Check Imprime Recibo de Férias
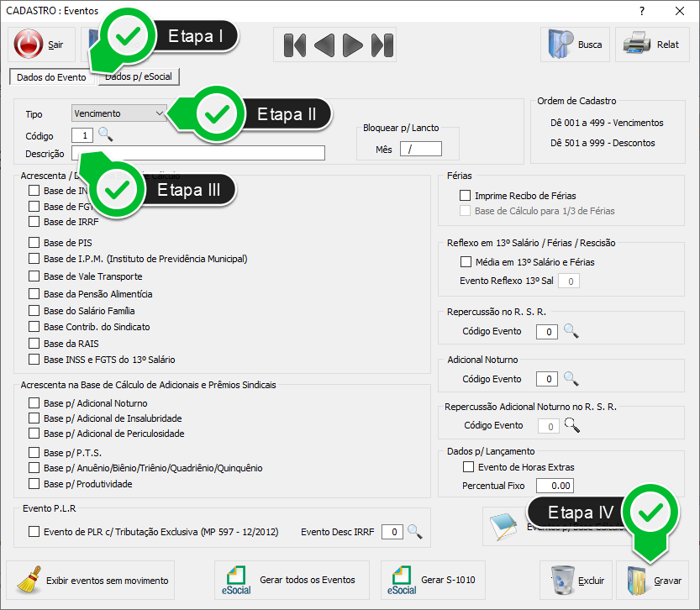The image size is (700, 610). coord(466,196)
